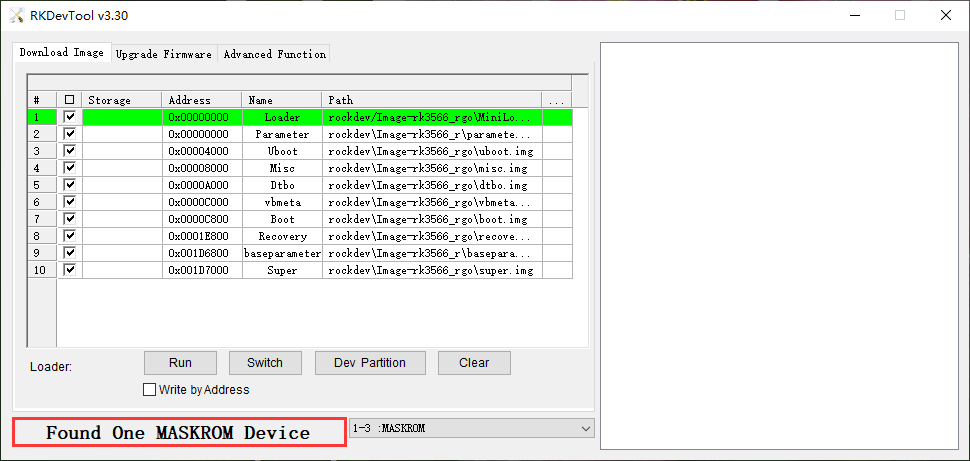
Task: Click the super.img path cell
Action: pos(432,270)
